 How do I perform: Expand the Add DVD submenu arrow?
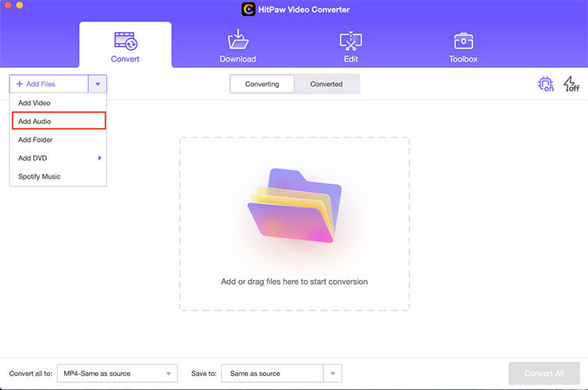[100, 158]
